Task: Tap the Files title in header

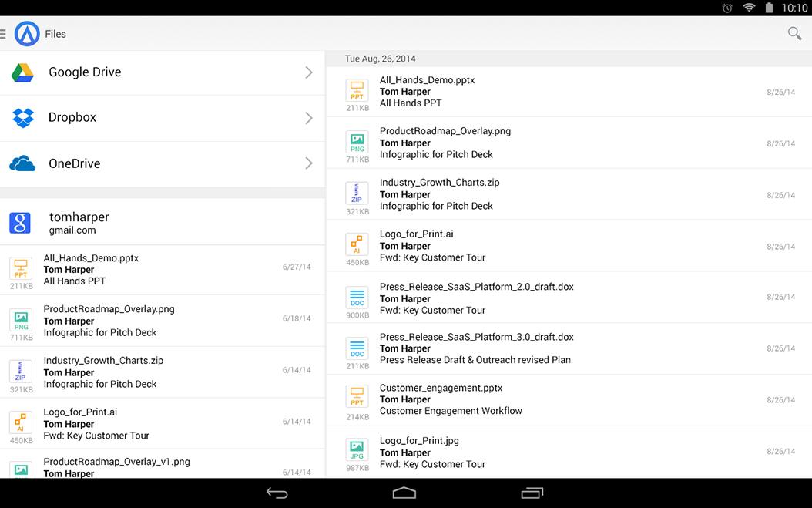Action: point(55,34)
